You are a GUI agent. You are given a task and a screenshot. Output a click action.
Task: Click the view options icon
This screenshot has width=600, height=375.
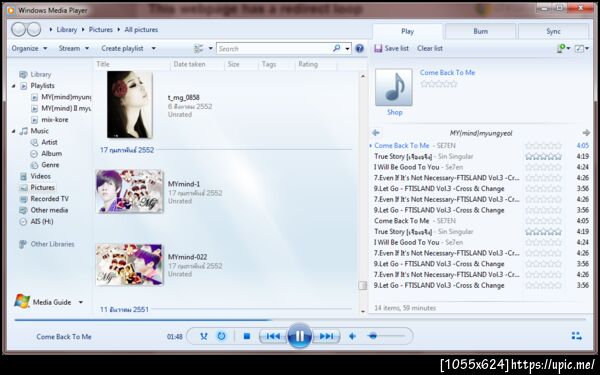coord(198,48)
